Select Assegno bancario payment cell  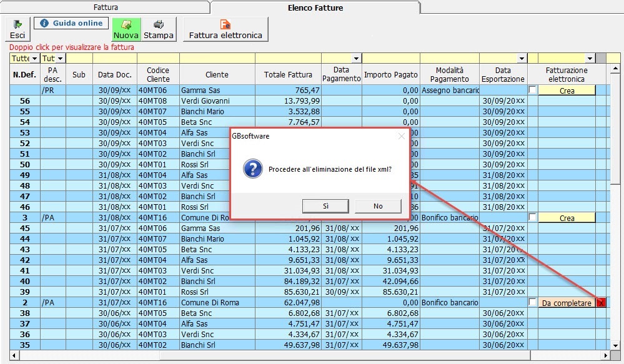point(449,91)
